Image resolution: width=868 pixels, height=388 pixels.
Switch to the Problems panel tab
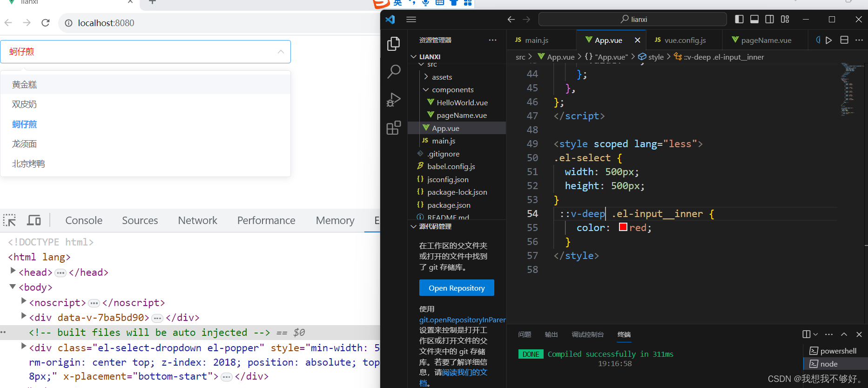[525, 334]
